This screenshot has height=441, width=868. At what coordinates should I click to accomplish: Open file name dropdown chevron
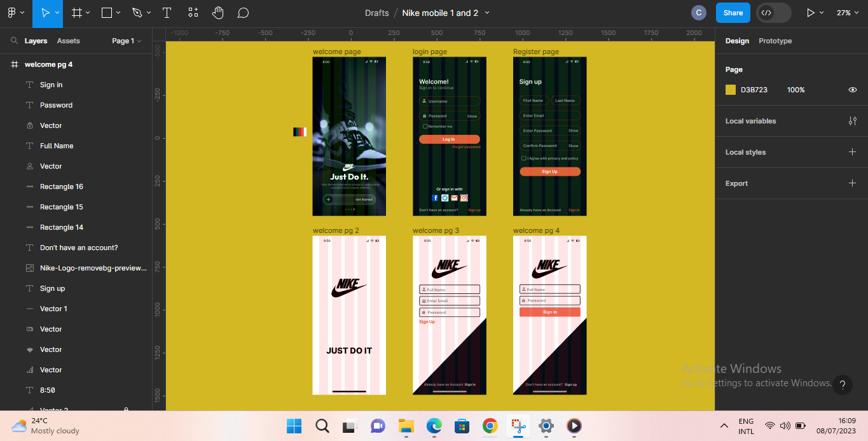tap(487, 13)
